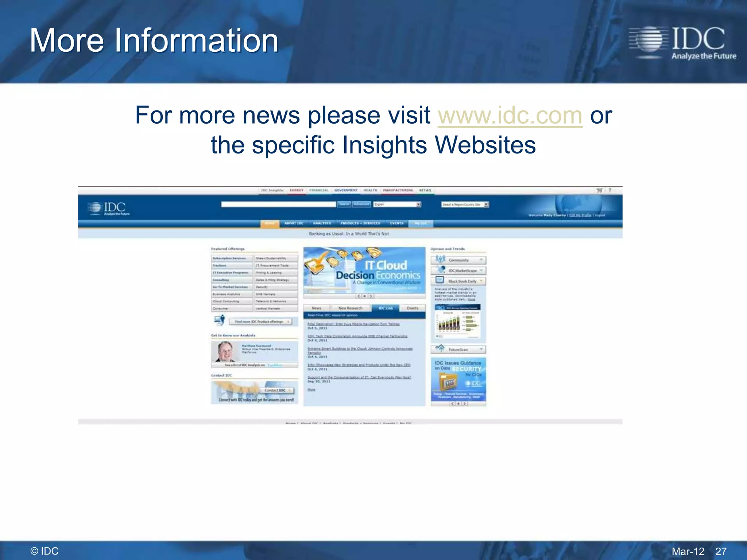Open the English language dropdown

397,205
